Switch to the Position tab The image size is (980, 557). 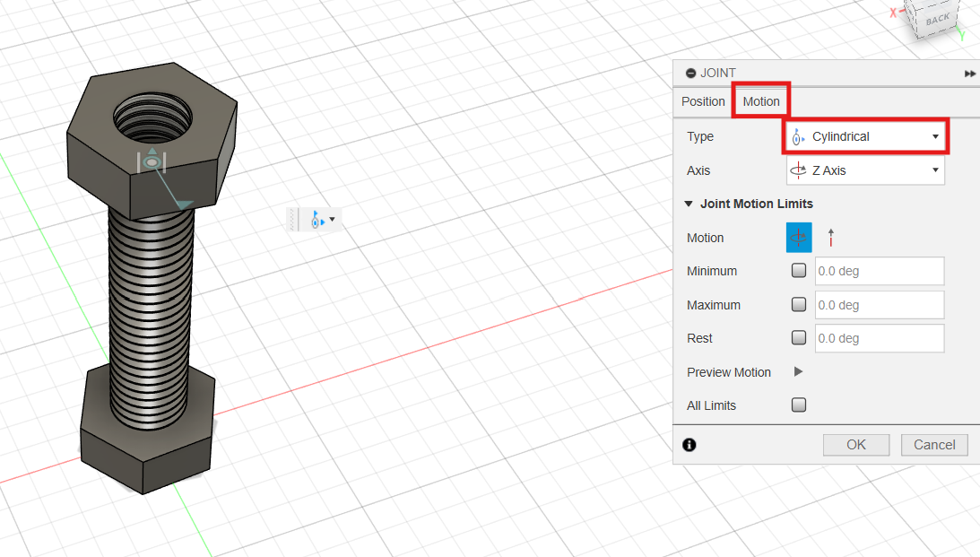(x=703, y=101)
